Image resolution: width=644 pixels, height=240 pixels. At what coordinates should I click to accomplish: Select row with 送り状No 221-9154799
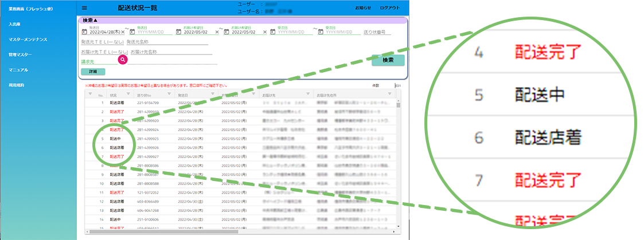tap(241, 103)
